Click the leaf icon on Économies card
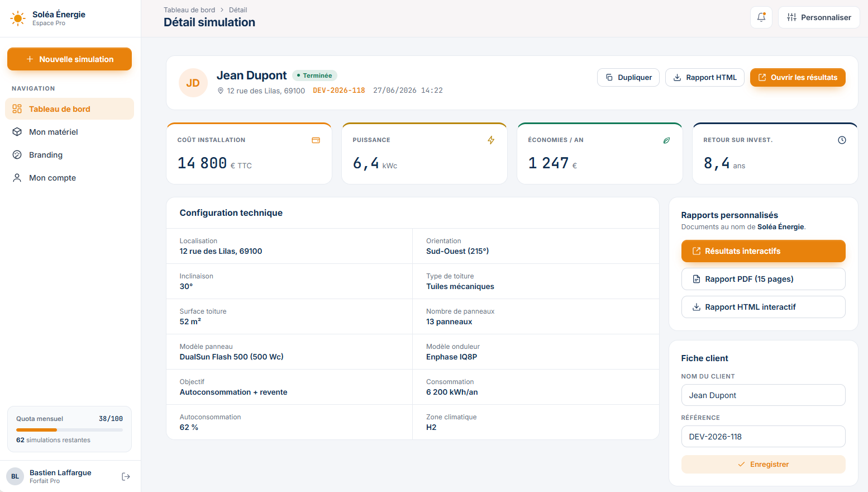The height and width of the screenshot is (492, 868). [x=666, y=140]
